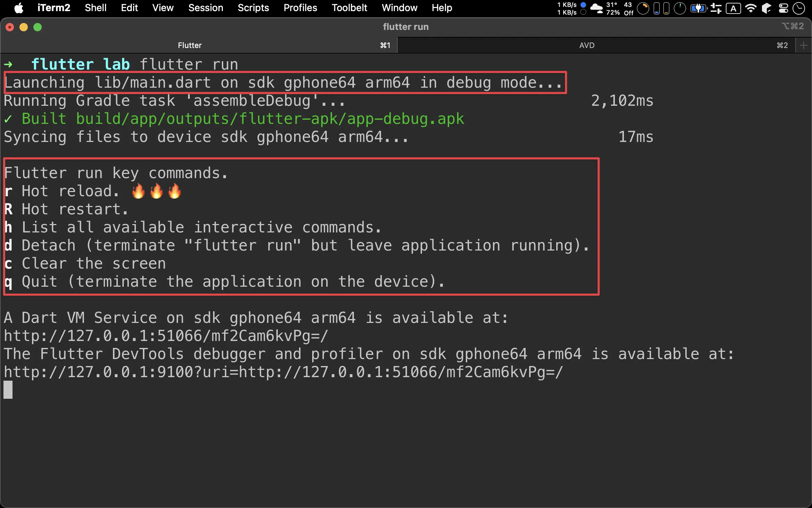Click the ⌘2 shortcut label on AVD tab
This screenshot has height=508, width=812.
click(x=782, y=45)
